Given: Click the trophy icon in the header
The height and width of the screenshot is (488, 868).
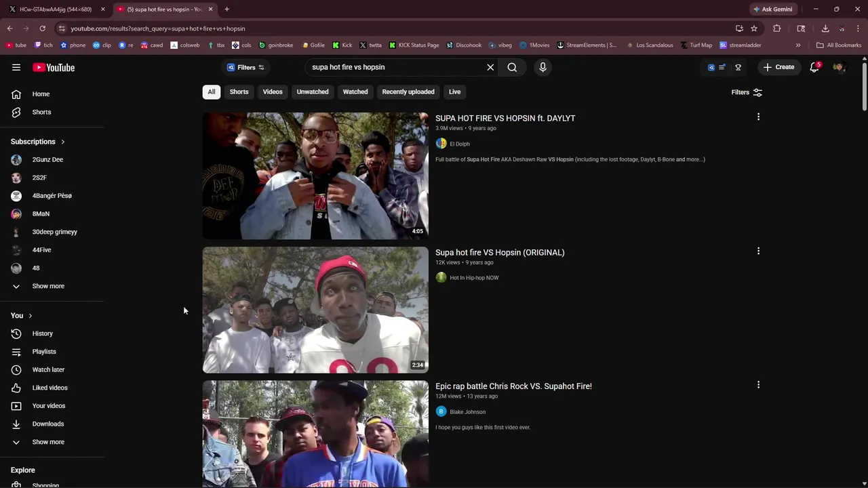Looking at the screenshot, I should pos(738,67).
